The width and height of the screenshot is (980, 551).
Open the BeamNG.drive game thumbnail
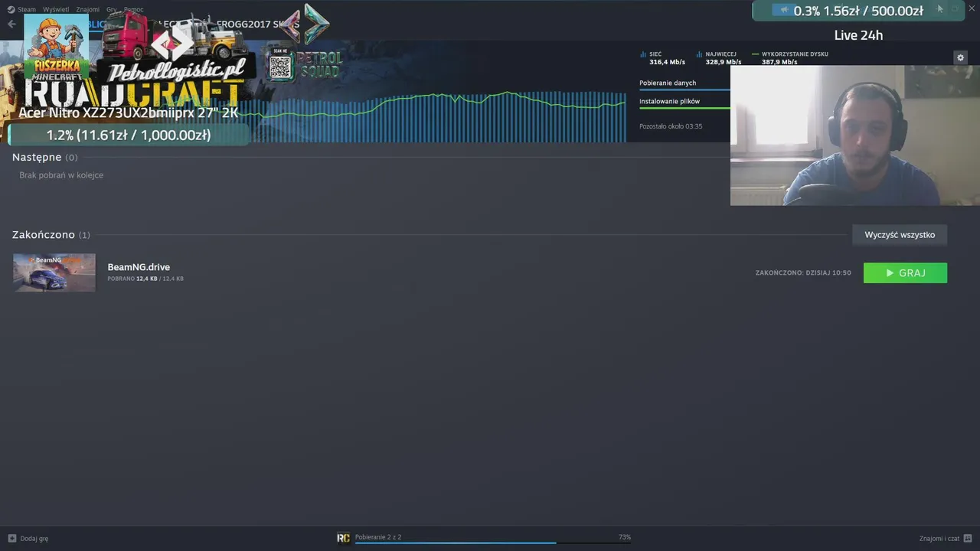click(54, 272)
